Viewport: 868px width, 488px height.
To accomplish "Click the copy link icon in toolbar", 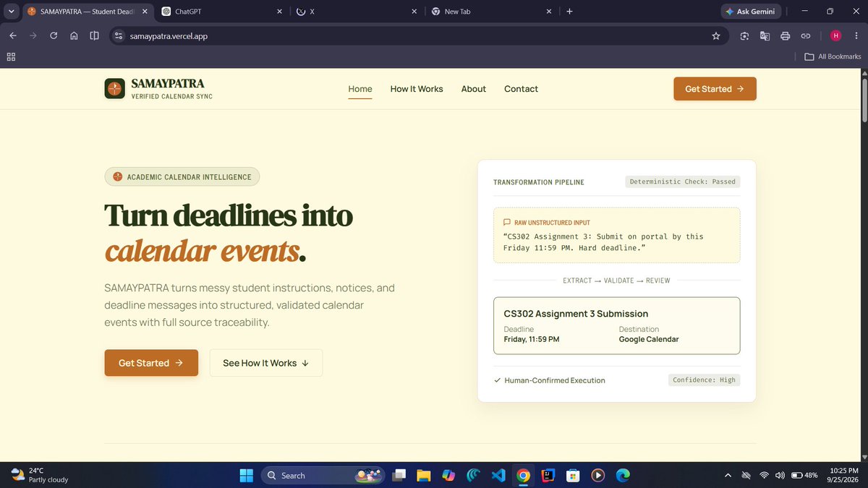I will (805, 35).
